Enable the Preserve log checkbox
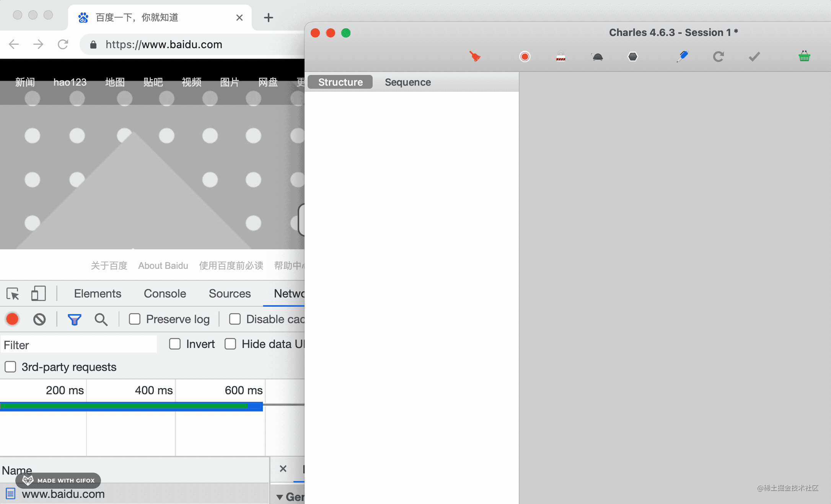831x504 pixels. [x=135, y=319]
